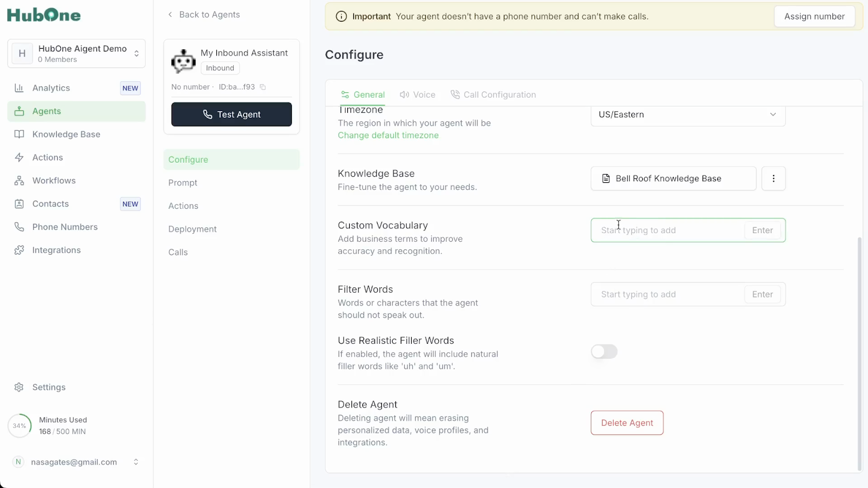868x488 pixels.
Task: Open Analytics from the sidebar chart icon
Action: pyautogui.click(x=19, y=88)
